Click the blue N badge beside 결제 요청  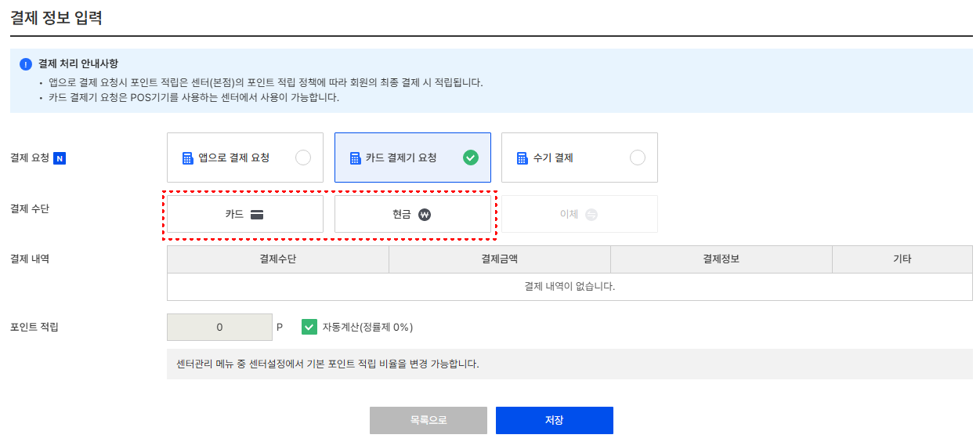click(60, 158)
